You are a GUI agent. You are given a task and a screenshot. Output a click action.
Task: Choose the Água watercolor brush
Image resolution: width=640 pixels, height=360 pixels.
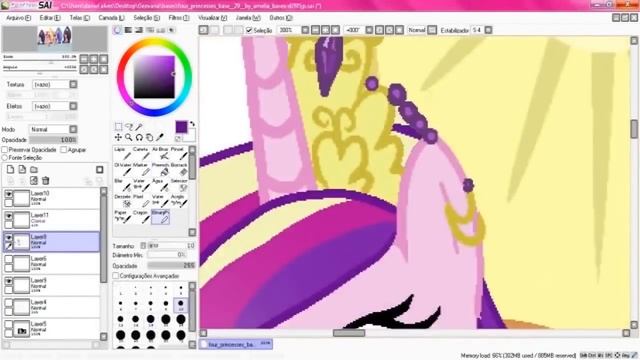click(160, 186)
